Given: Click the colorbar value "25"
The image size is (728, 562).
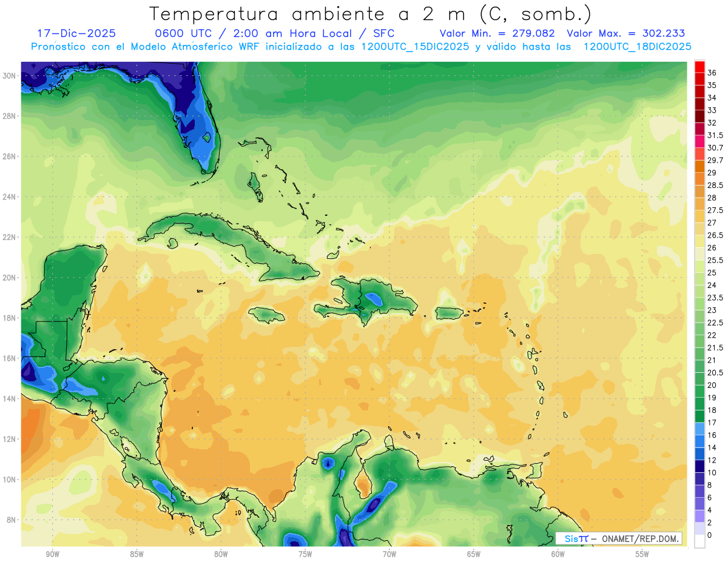Looking at the screenshot, I should (712, 273).
